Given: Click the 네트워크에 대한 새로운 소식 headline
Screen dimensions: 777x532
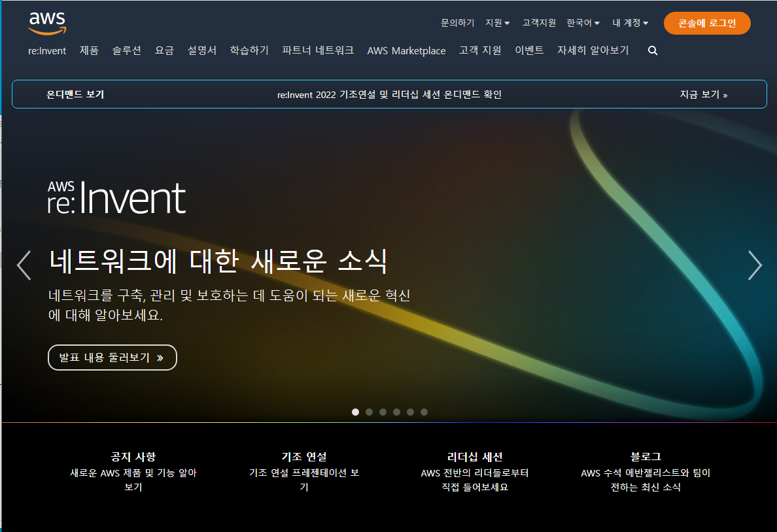Looking at the screenshot, I should point(218,261).
